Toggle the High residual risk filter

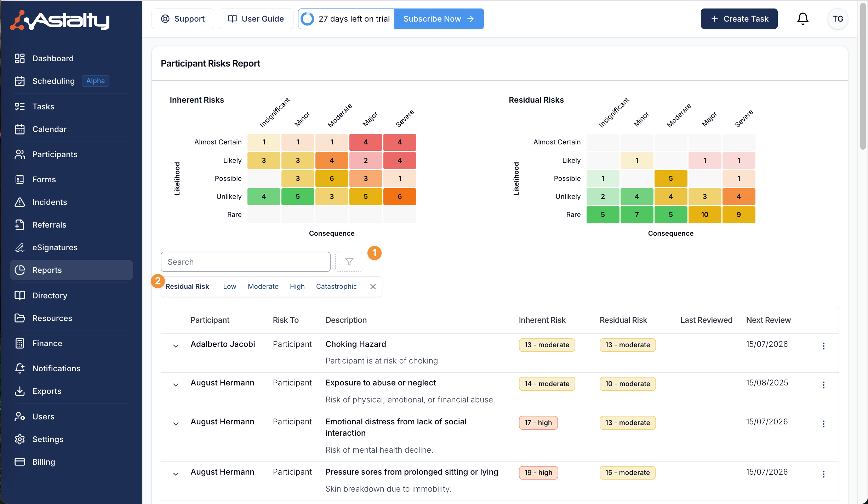(297, 286)
